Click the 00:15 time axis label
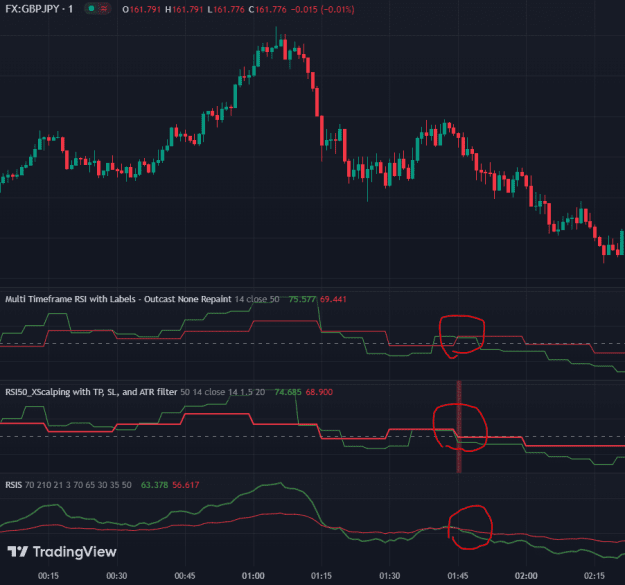The height and width of the screenshot is (585, 625). (x=48, y=575)
